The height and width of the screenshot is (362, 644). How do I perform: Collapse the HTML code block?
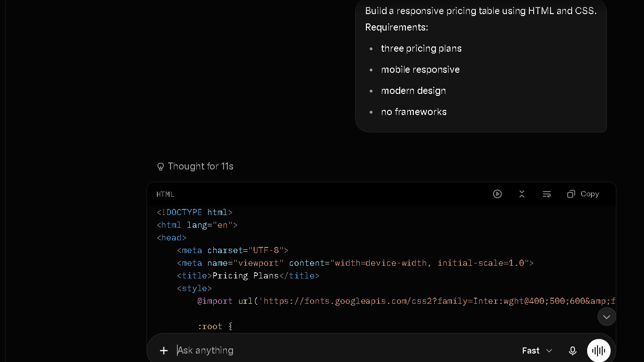point(522,194)
